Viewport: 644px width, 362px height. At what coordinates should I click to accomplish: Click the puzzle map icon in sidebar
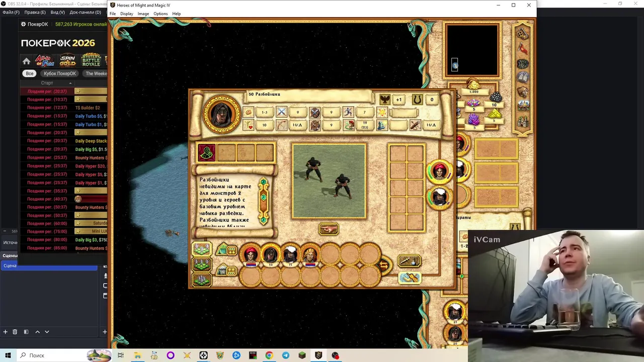point(523,34)
